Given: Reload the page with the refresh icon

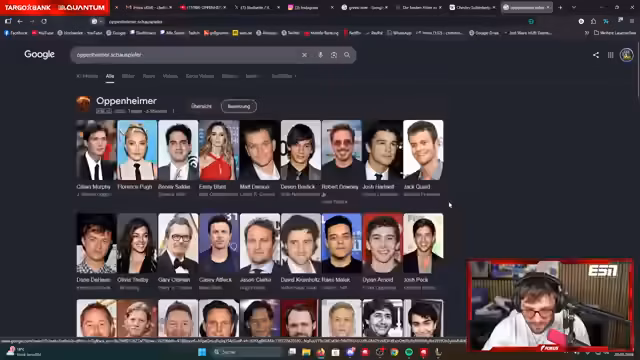Looking at the screenshot, I should click(44, 21).
